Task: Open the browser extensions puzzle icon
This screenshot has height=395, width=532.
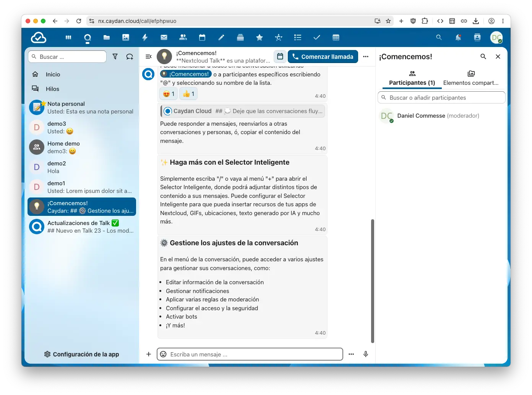Action: 425,21
